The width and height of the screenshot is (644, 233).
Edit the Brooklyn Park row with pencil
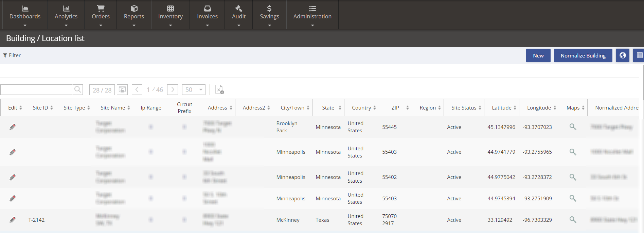tap(13, 127)
